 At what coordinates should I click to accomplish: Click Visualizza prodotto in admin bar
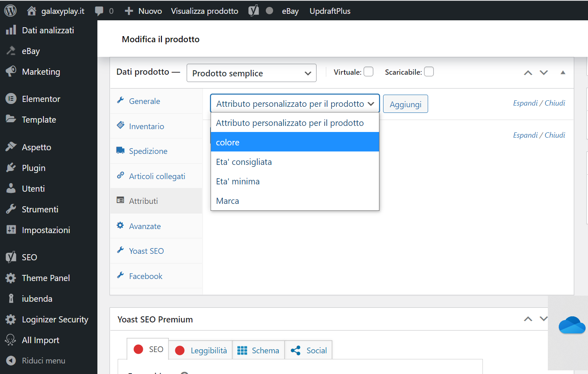pos(205,11)
